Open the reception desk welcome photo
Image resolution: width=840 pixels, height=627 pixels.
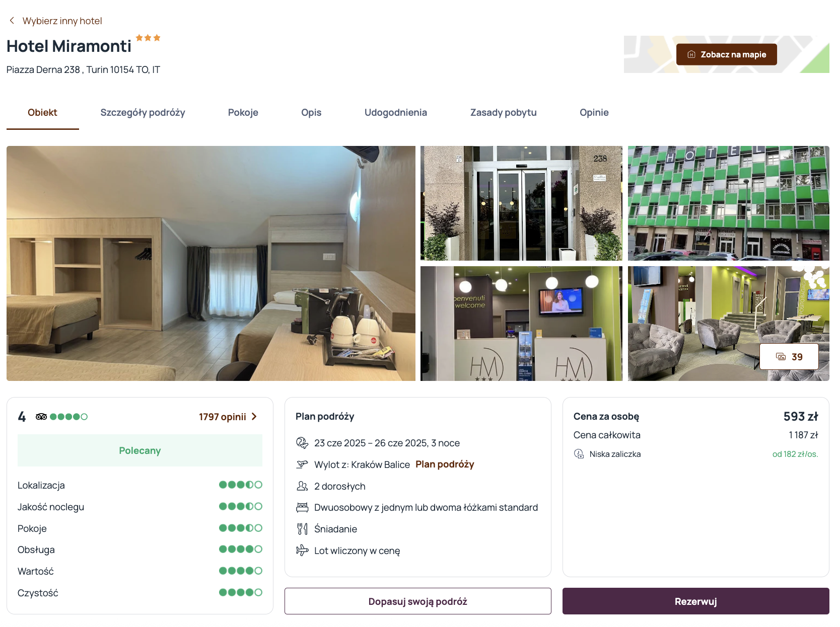point(521,324)
